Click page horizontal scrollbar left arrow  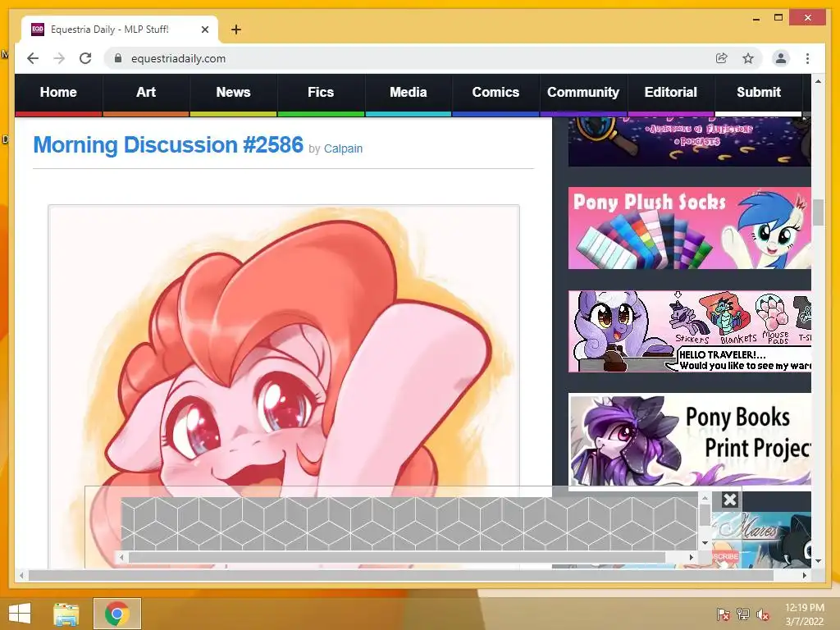tap(21, 575)
